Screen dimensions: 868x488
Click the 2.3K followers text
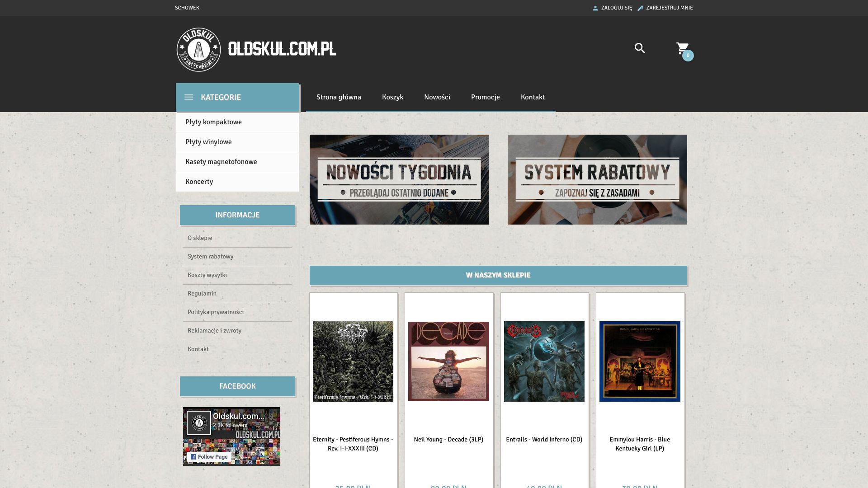coord(230,425)
